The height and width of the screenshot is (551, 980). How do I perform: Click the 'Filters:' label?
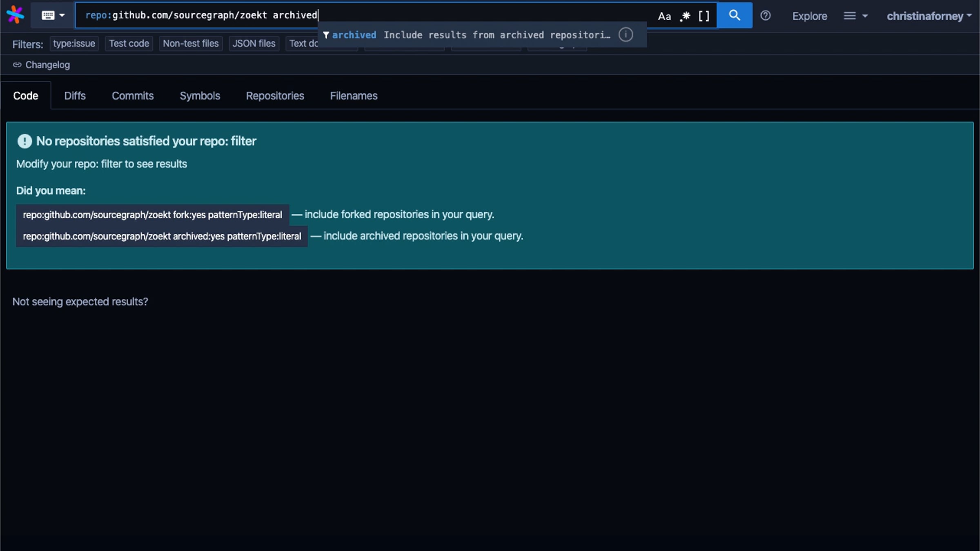[28, 44]
